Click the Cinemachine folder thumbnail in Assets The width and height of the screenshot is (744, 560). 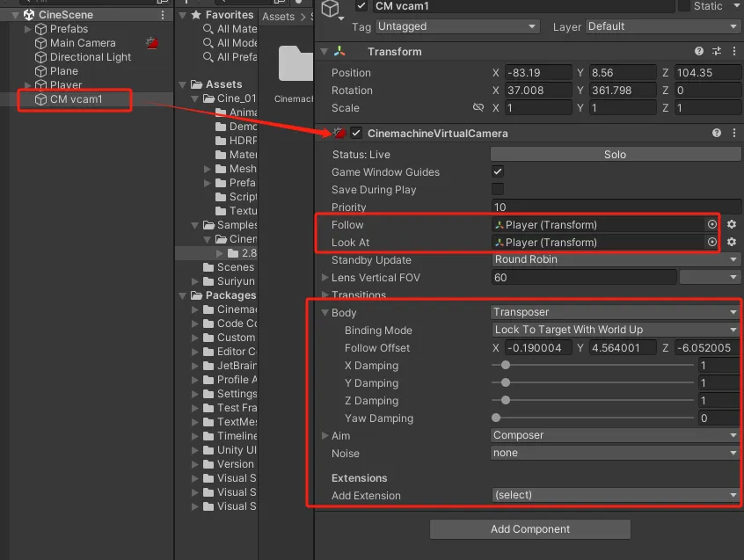(x=295, y=63)
